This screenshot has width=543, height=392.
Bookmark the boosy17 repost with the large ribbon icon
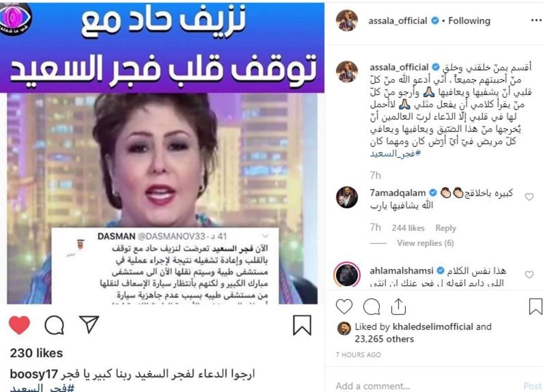[x=302, y=325]
